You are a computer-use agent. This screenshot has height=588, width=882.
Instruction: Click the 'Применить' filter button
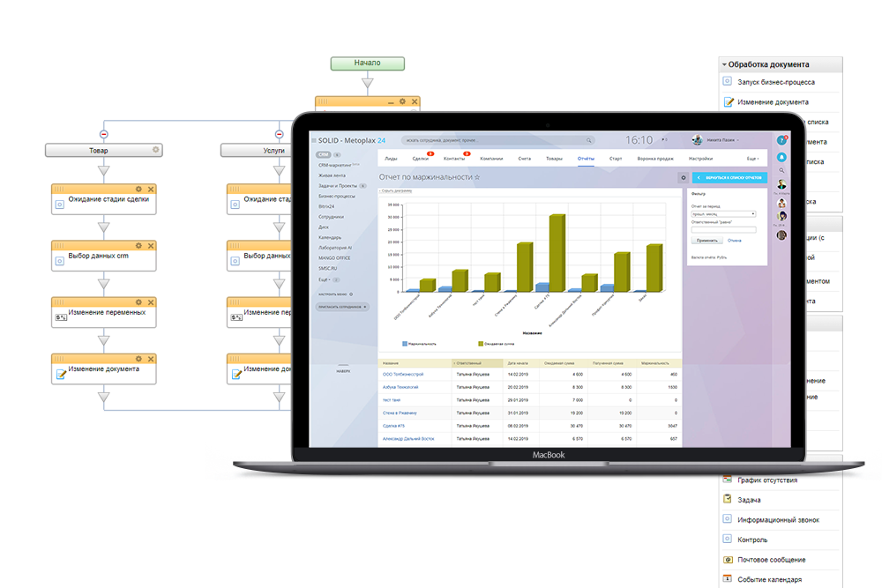[706, 241]
